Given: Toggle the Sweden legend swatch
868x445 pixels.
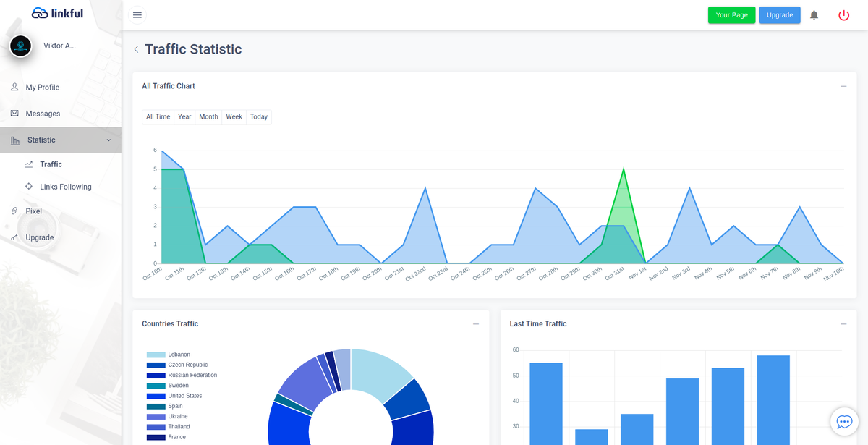Looking at the screenshot, I should coord(156,386).
